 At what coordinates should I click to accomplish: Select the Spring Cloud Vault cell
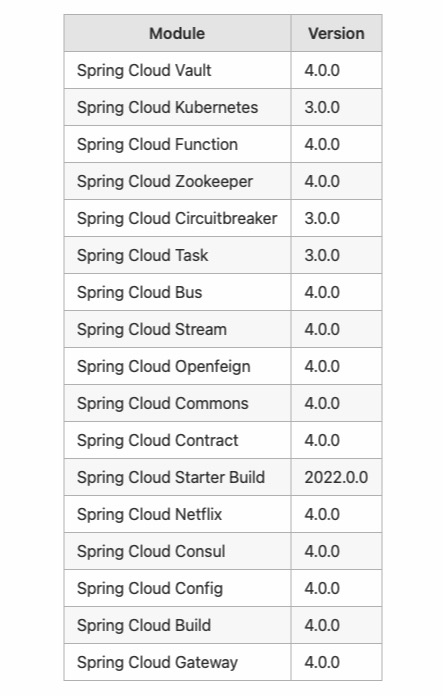pos(178,70)
